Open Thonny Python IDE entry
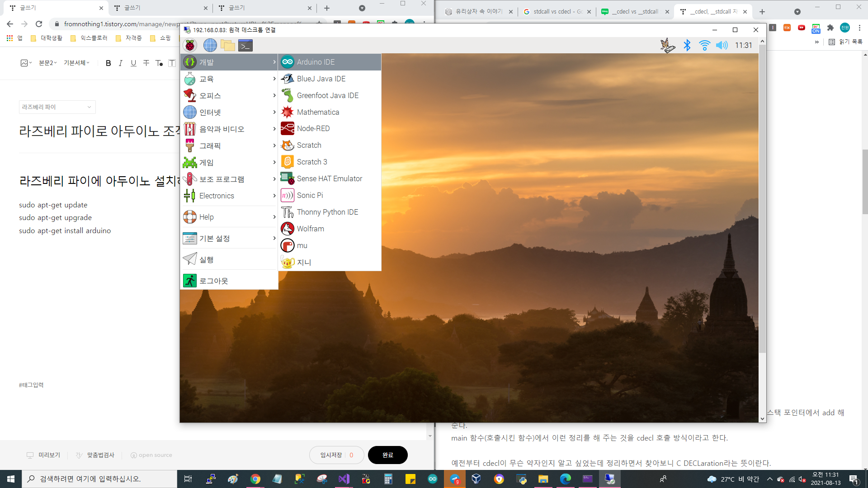Viewport: 868px width, 488px height. (x=327, y=212)
